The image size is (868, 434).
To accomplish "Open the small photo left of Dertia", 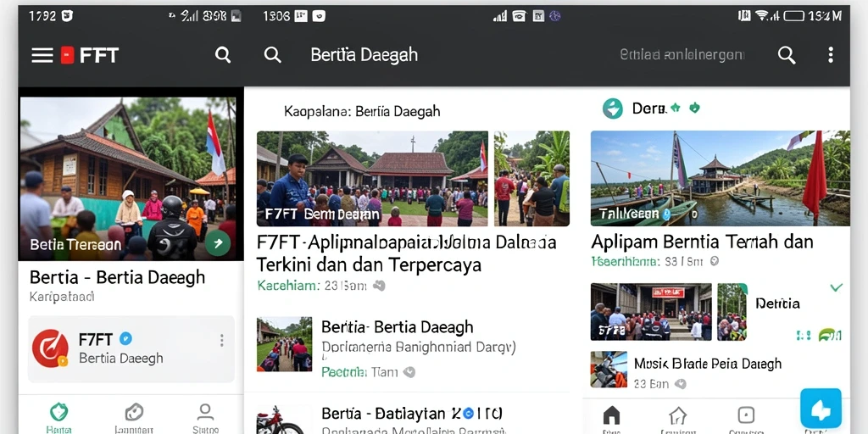I will tap(732, 312).
